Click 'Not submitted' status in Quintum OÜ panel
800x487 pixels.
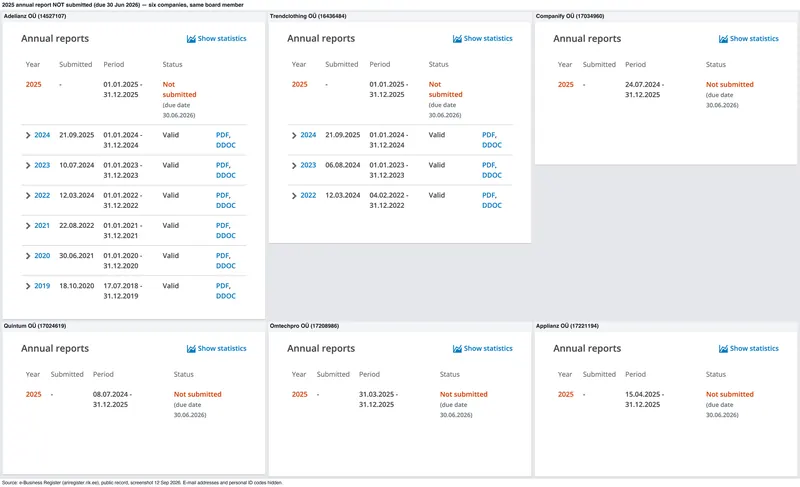(197, 395)
